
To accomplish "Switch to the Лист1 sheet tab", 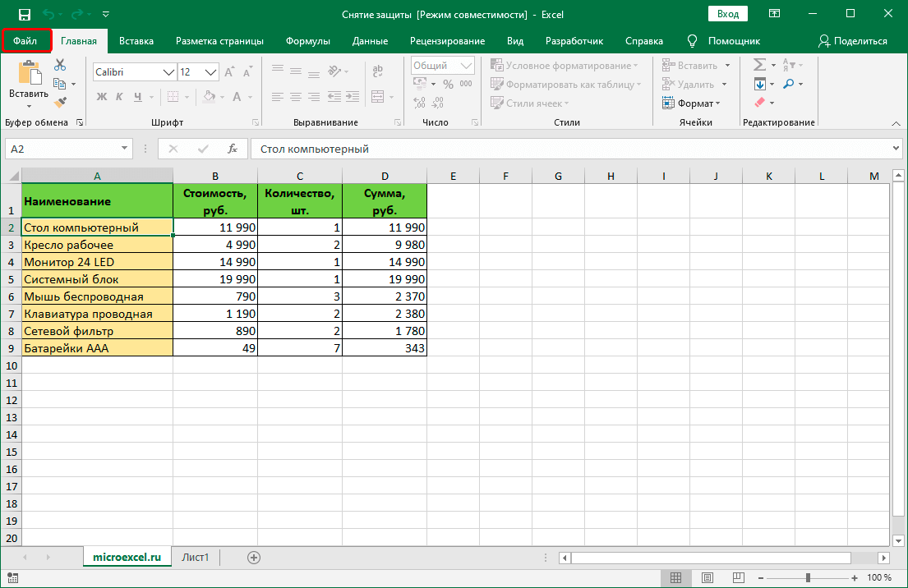I will coord(196,557).
